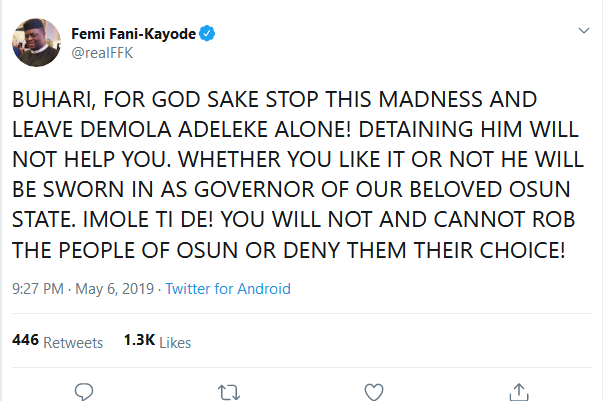Open Femi Fani-Kayode's profile picture
Viewport: 603px width, 401px height.
click(35, 44)
